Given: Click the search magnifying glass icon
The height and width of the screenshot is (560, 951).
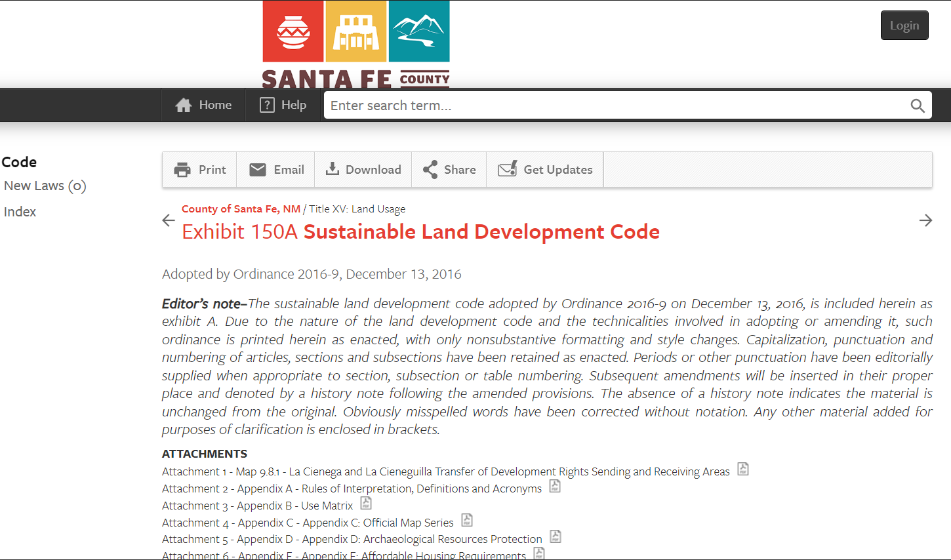Looking at the screenshot, I should click(917, 105).
